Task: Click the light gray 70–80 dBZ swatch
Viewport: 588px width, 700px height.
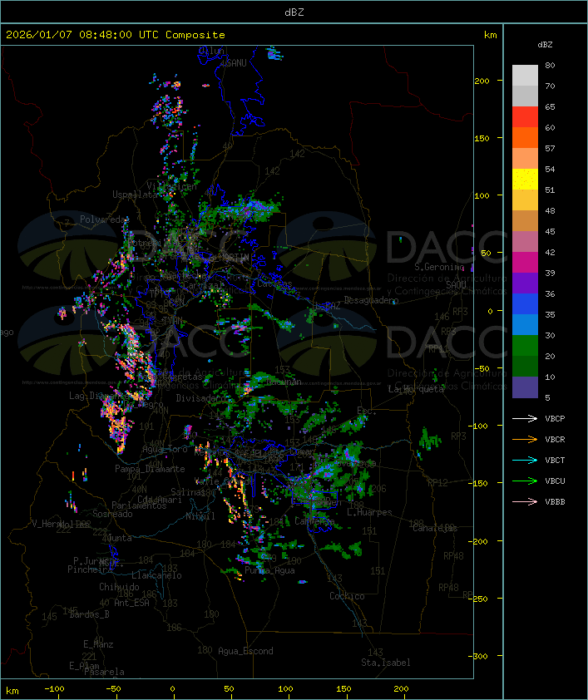Action: 525,76
